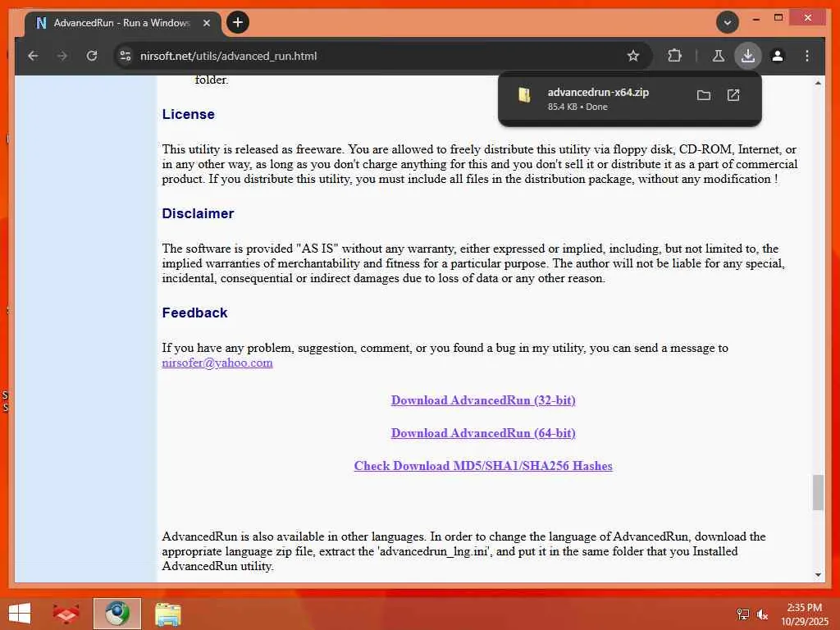Viewport: 840px width, 630px height.
Task: Click the muted volume tray icon
Action: [762, 614]
